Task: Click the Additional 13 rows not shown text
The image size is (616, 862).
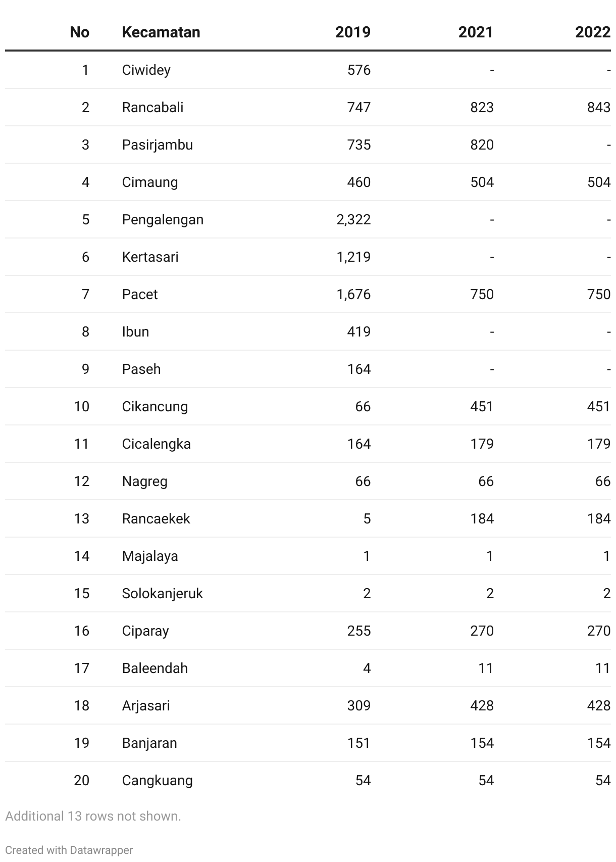Action: [x=93, y=816]
